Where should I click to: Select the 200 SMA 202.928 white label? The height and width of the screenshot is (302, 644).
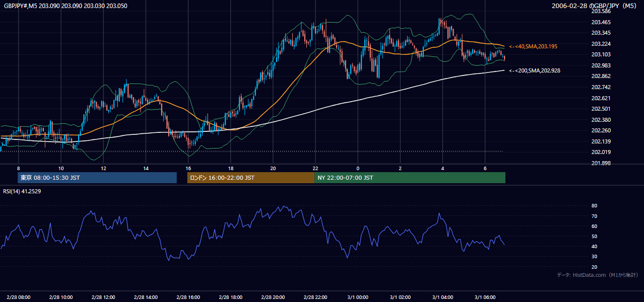(535, 71)
